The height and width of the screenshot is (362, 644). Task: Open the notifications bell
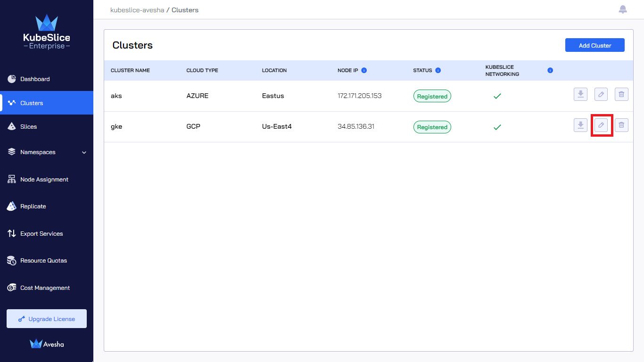pyautogui.click(x=623, y=9)
